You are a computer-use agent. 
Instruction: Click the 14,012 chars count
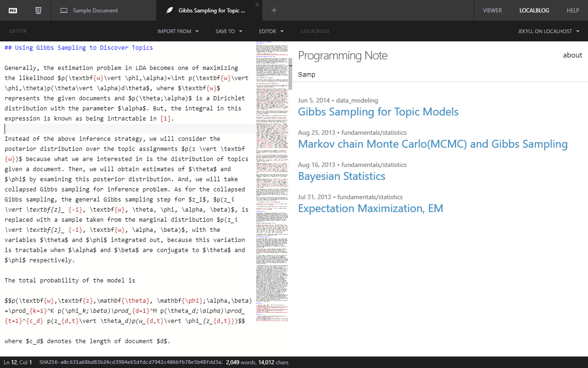pyautogui.click(x=273, y=362)
